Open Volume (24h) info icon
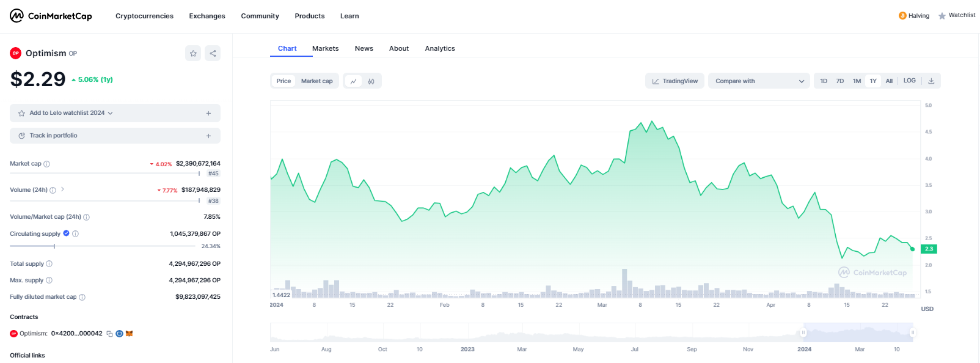 tap(53, 190)
